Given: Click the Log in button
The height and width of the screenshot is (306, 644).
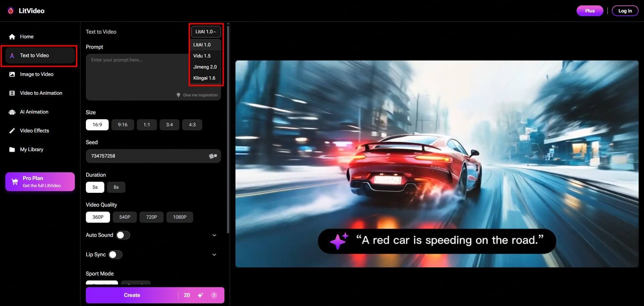Looking at the screenshot, I should (x=625, y=10).
